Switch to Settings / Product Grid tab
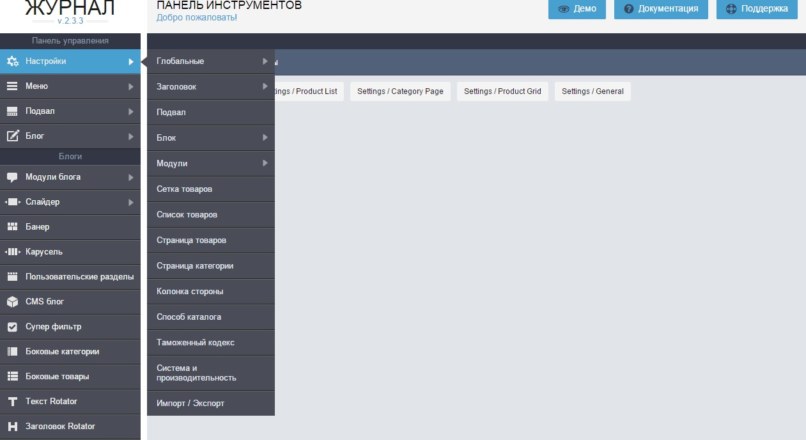806x440 pixels. [x=502, y=91]
